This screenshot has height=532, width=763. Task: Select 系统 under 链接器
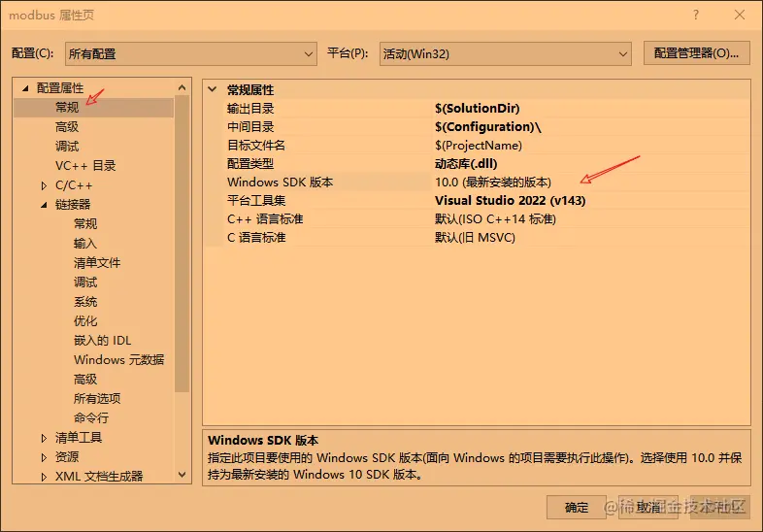tap(85, 302)
